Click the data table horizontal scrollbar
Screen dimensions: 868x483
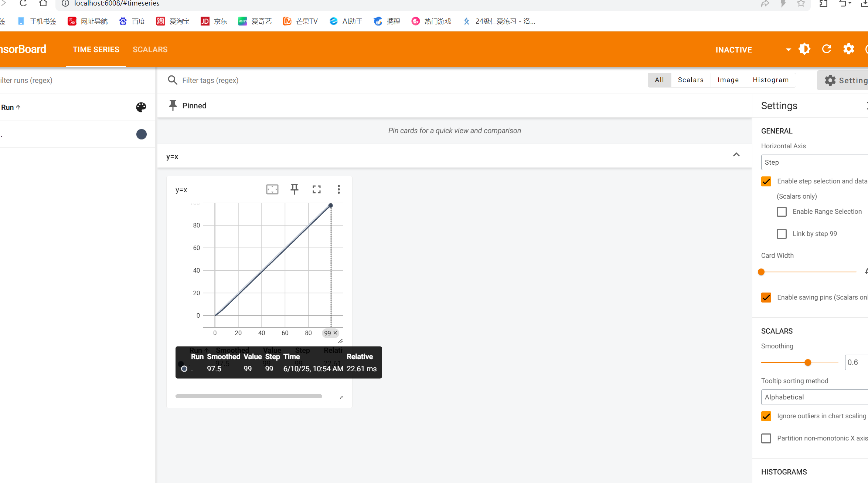tap(249, 396)
